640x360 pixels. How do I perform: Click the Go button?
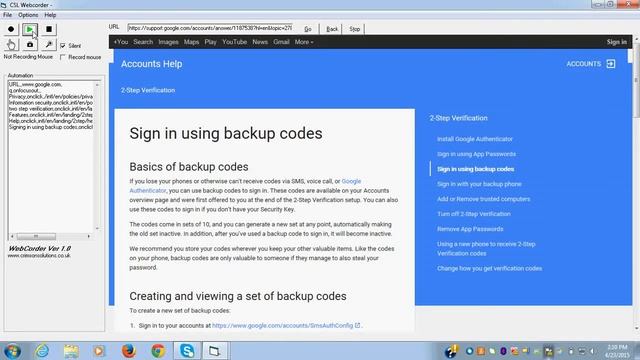pos(308,29)
